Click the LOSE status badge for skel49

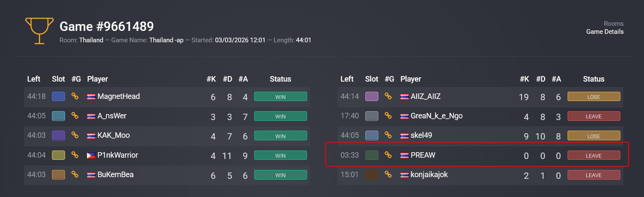594,136
